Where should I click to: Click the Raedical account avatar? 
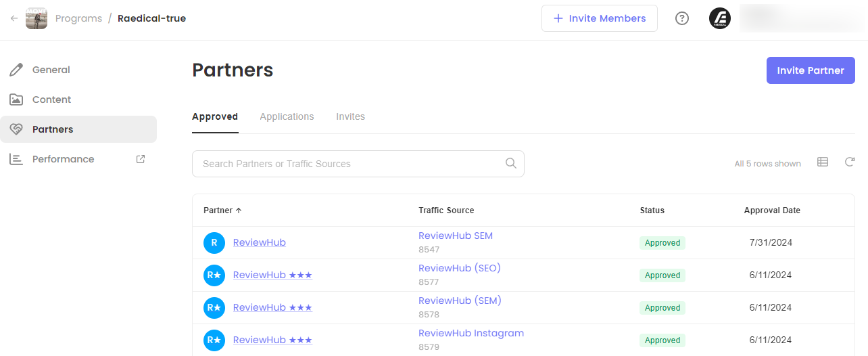(x=720, y=18)
